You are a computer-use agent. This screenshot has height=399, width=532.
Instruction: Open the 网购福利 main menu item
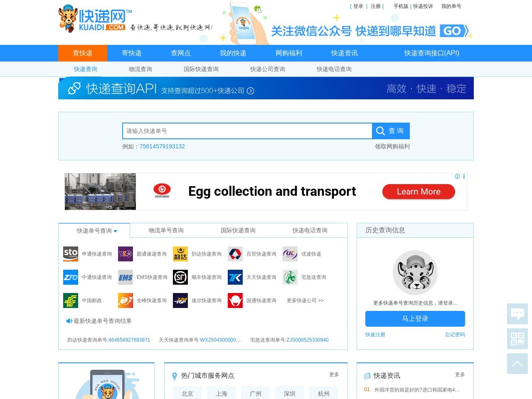(289, 53)
